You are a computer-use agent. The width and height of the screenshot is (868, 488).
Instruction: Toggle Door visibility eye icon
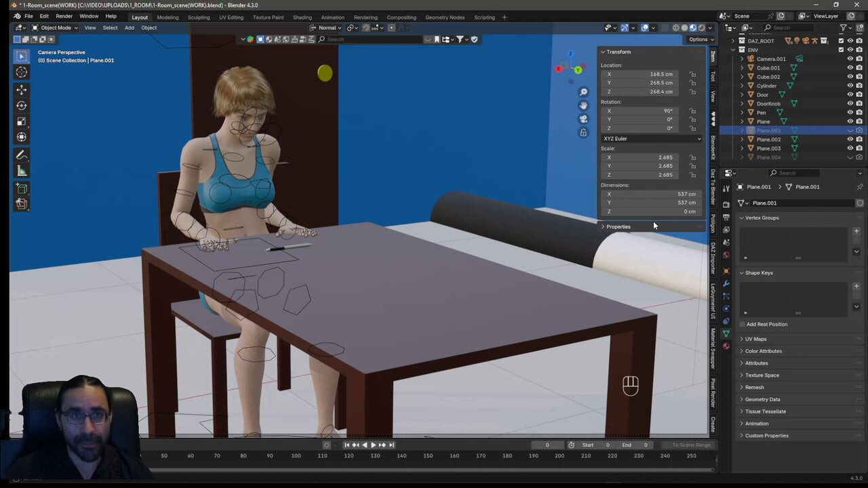(x=850, y=95)
